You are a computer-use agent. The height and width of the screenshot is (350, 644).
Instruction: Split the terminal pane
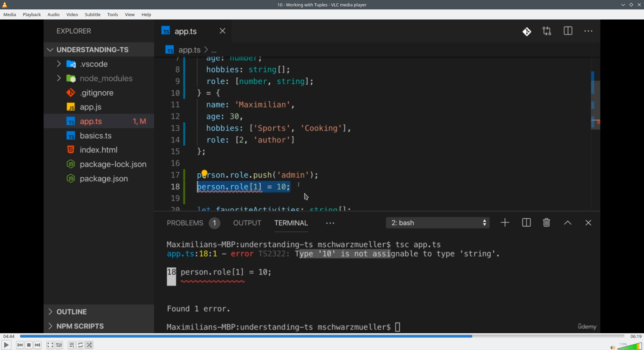coord(526,223)
